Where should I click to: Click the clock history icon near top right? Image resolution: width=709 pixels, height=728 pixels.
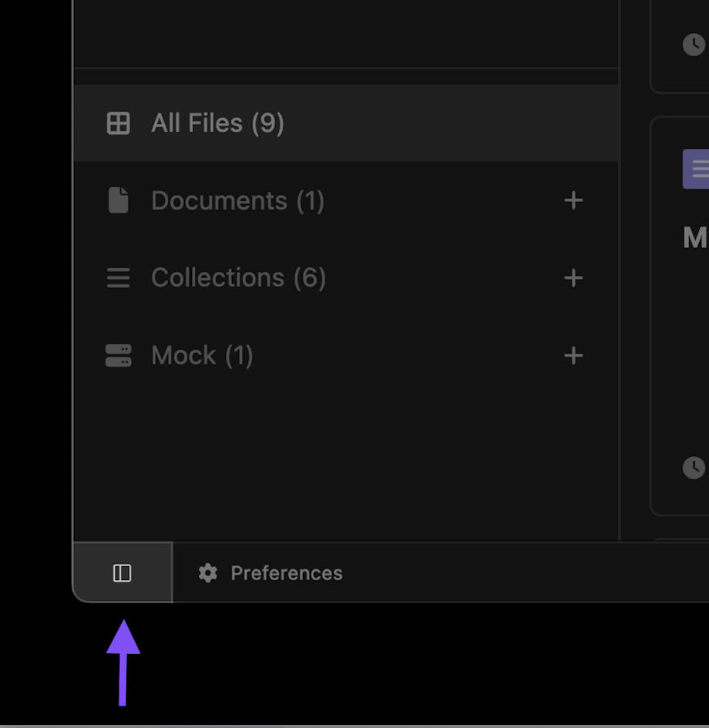pyautogui.click(x=694, y=45)
